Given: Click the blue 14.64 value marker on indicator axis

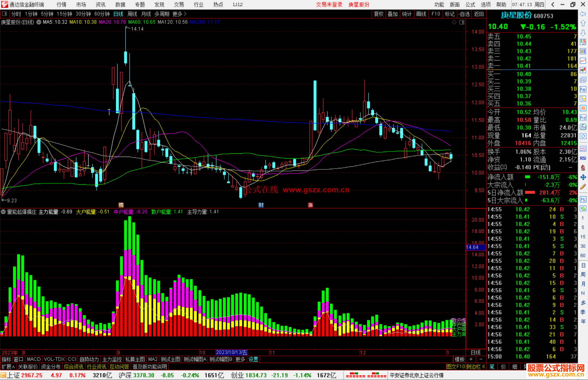Looking at the screenshot, I should 476,247.
